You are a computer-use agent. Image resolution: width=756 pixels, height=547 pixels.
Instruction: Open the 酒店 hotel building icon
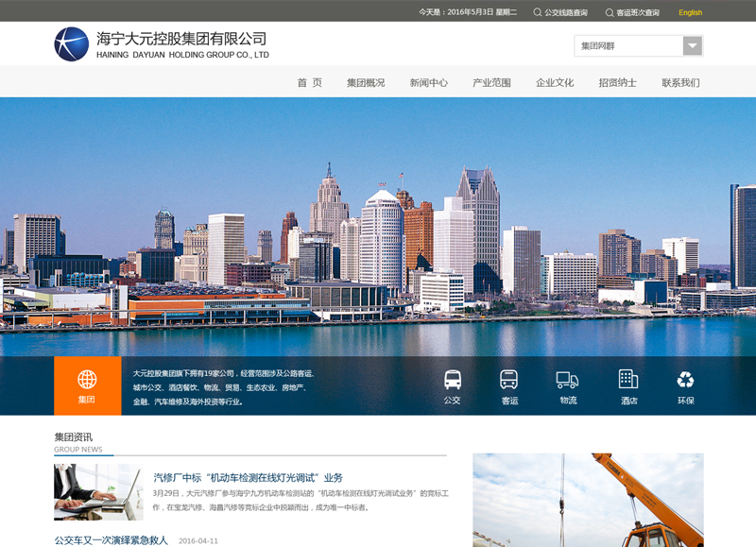click(628, 380)
